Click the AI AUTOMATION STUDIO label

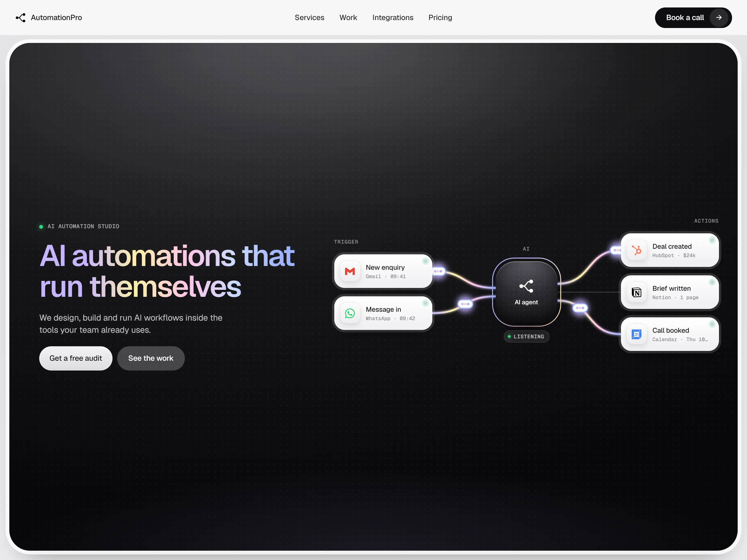click(x=83, y=227)
